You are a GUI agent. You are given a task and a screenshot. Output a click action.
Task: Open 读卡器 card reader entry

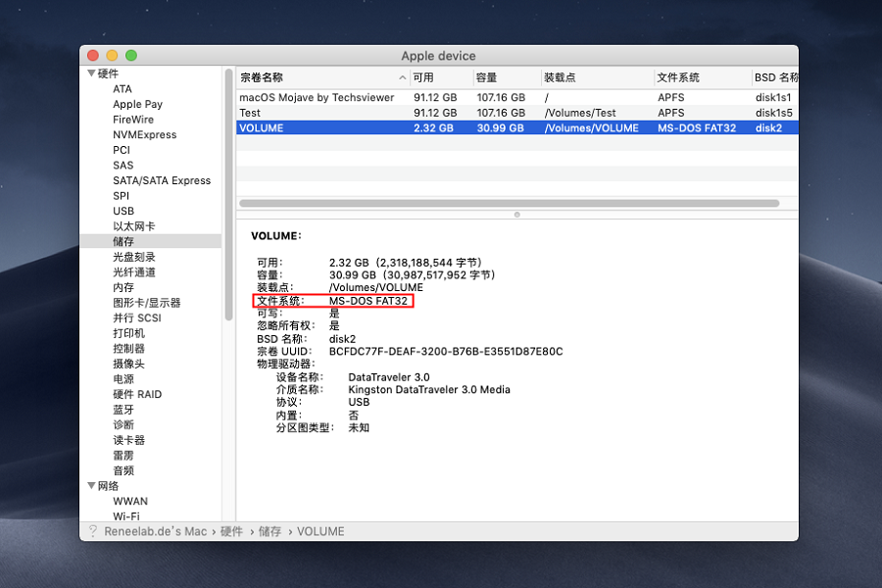(128, 439)
